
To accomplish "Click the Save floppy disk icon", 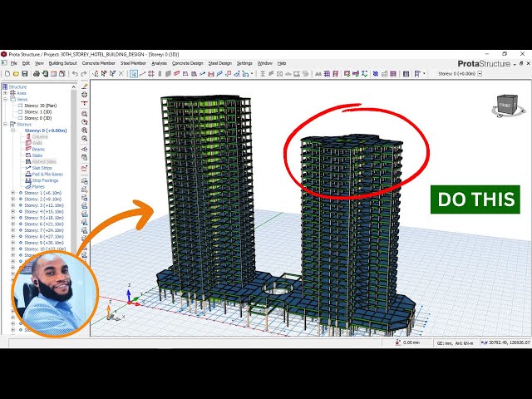I will (x=25, y=74).
